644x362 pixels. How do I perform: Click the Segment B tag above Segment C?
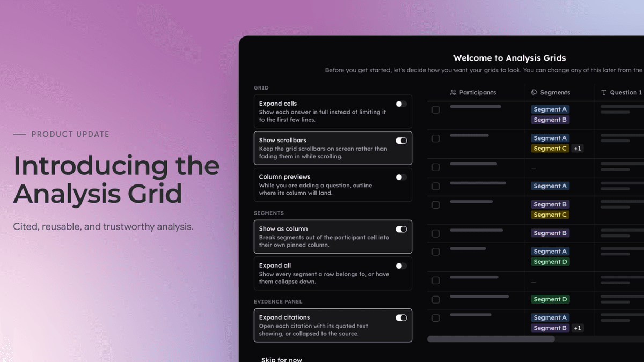pos(550,204)
